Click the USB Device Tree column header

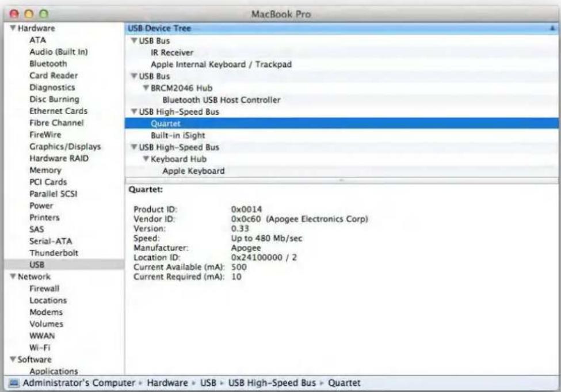pos(342,28)
